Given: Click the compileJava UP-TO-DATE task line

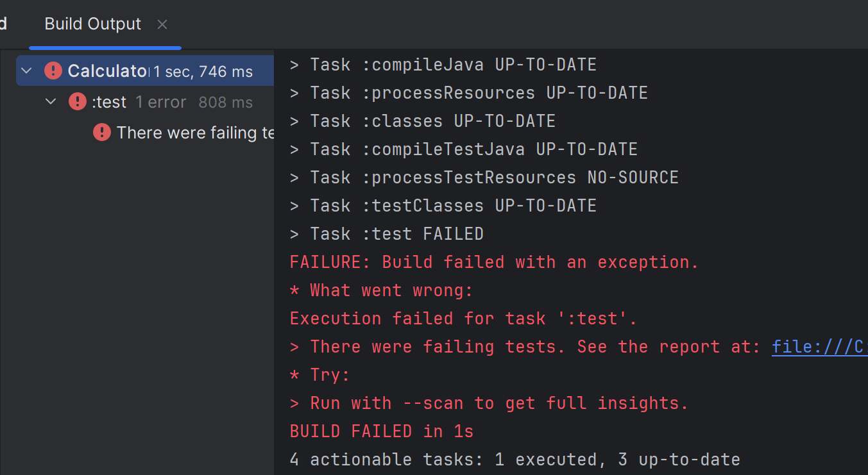Looking at the screenshot, I should (443, 64).
